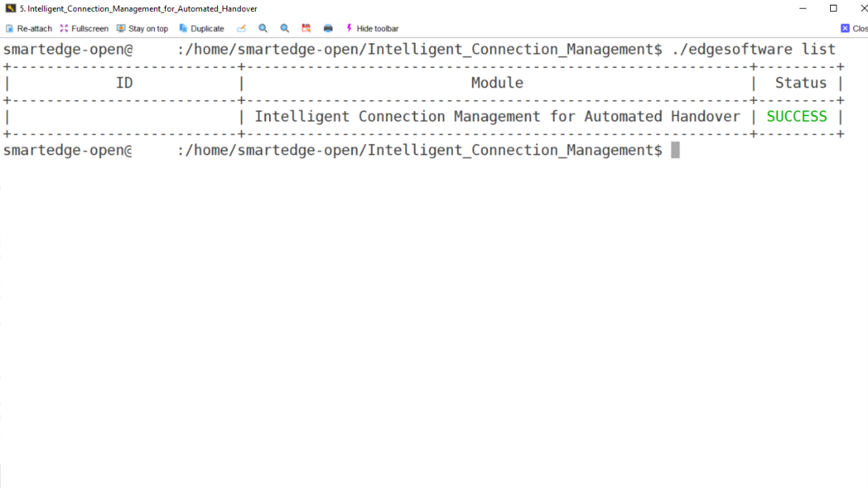The image size is (868, 488).
Task: Hide toolbar using the lightning button
Action: tap(372, 28)
